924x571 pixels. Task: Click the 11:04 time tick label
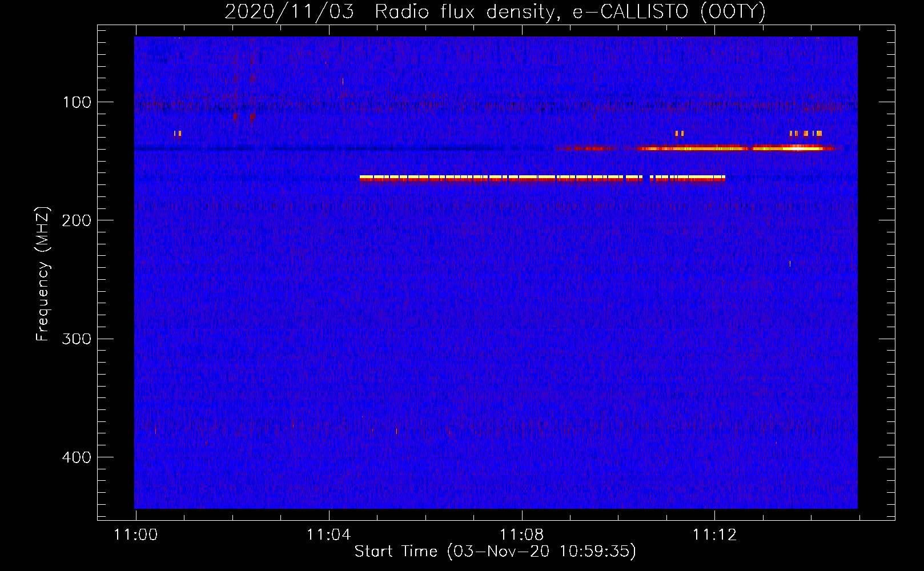tap(328, 535)
